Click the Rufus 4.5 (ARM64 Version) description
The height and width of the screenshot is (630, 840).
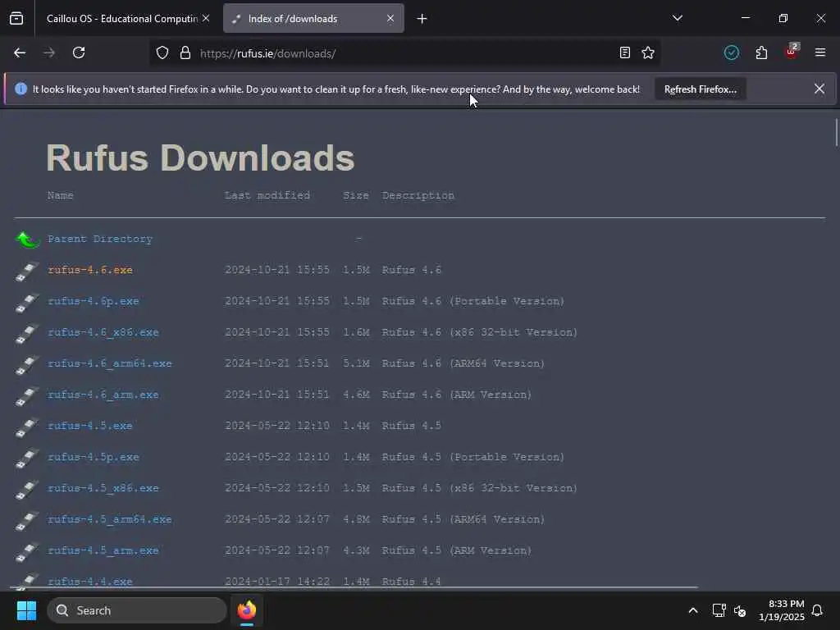click(463, 519)
